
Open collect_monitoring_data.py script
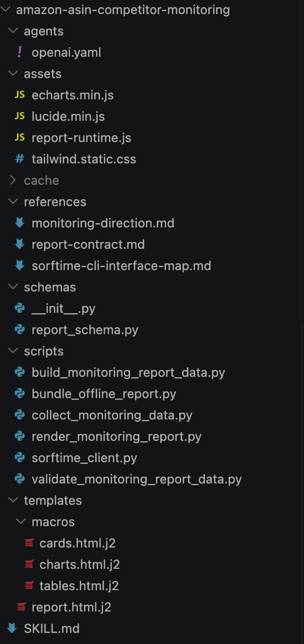(112, 415)
